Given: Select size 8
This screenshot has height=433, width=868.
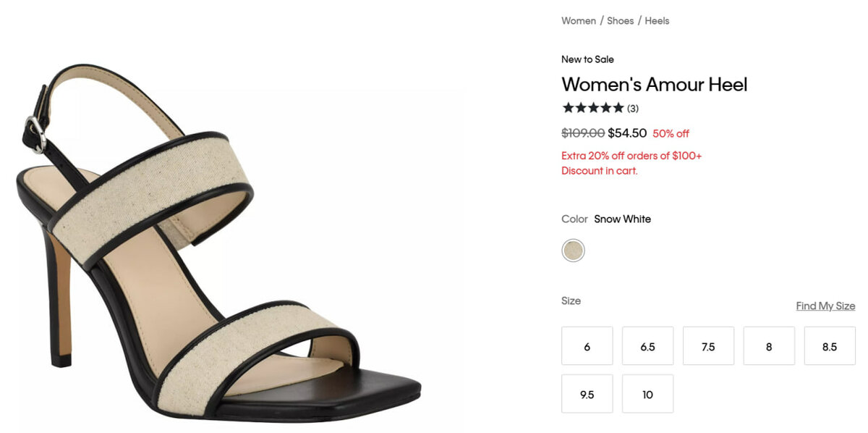Looking at the screenshot, I should tap(769, 346).
